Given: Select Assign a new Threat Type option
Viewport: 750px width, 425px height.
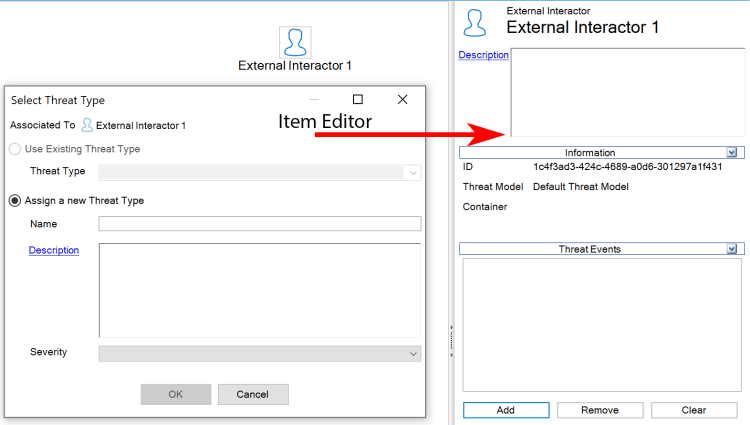Looking at the screenshot, I should point(15,200).
